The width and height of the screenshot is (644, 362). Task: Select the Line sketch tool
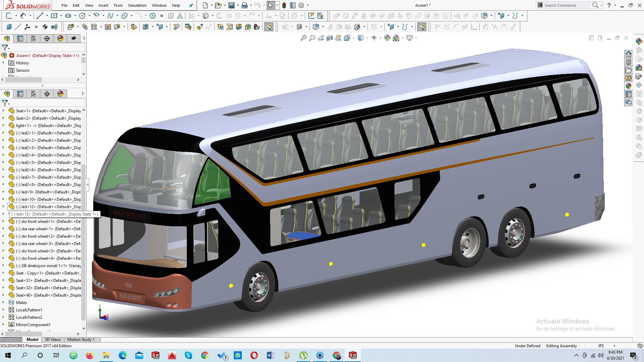(x=40, y=16)
